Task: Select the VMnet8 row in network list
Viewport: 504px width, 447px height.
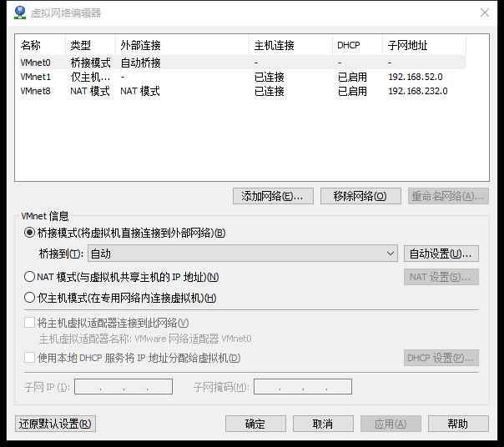Action: (x=243, y=91)
